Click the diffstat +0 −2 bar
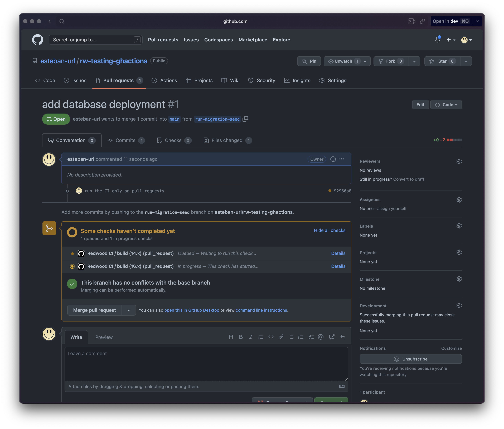The width and height of the screenshot is (504, 429). (447, 140)
